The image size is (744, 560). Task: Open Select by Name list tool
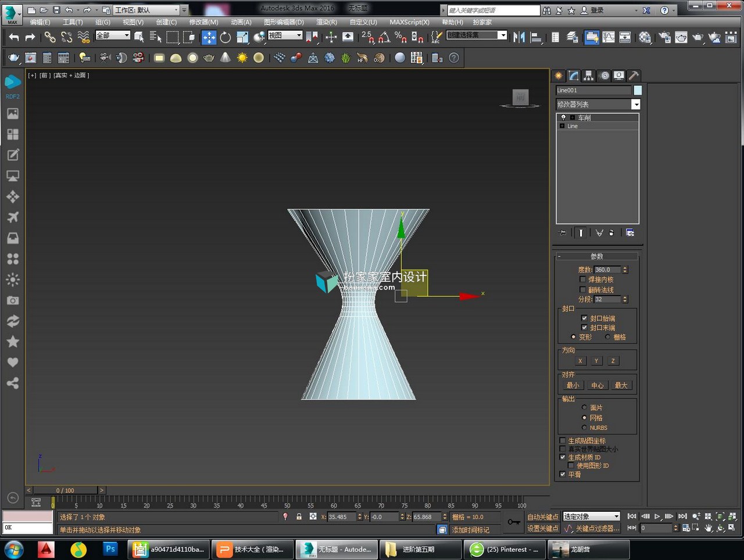(155, 37)
